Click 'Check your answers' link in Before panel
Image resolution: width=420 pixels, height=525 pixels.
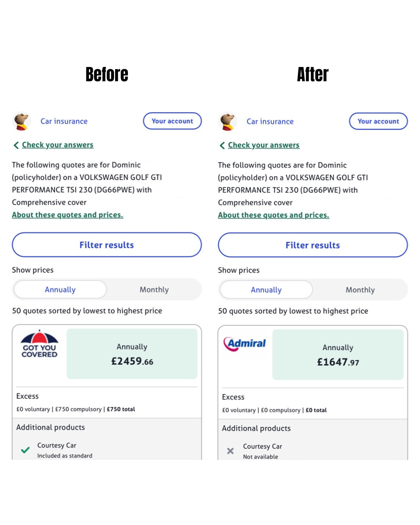(58, 145)
